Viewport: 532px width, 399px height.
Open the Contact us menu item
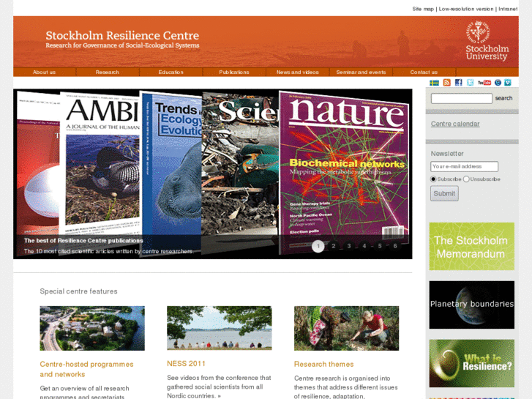coord(424,72)
